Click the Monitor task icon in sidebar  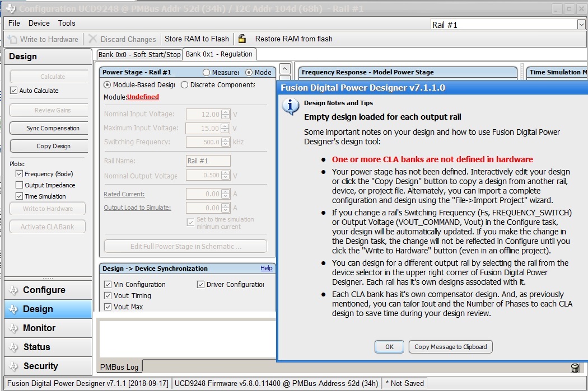(x=13, y=328)
